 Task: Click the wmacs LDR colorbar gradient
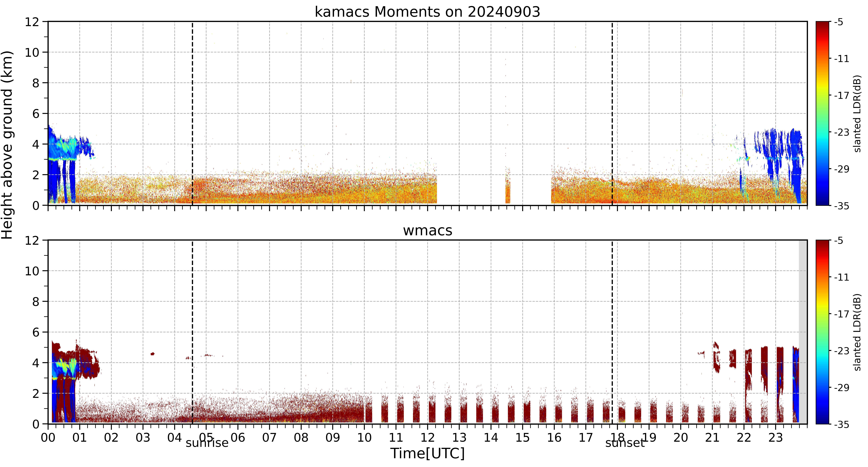[x=823, y=332]
